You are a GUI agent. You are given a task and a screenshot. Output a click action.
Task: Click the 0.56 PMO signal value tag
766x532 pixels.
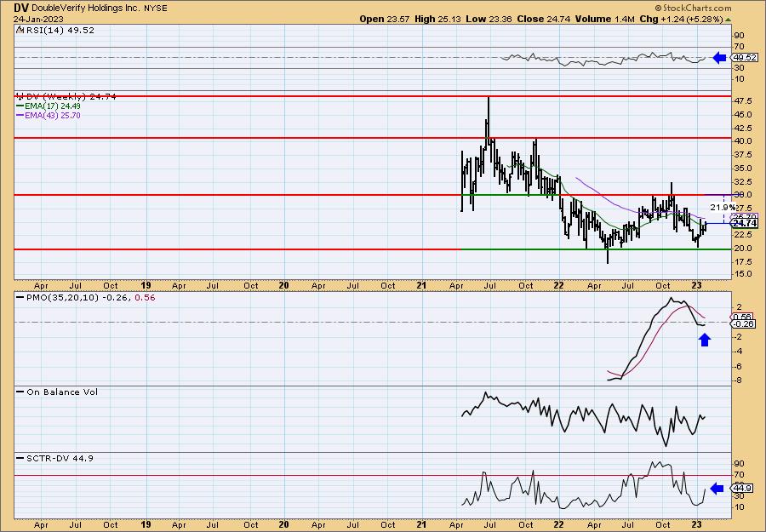point(742,317)
